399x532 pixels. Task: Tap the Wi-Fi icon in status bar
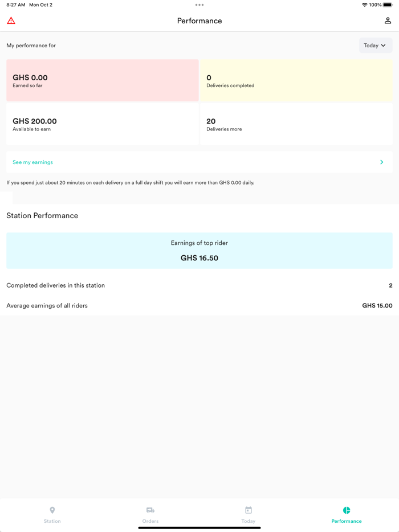coord(364,5)
